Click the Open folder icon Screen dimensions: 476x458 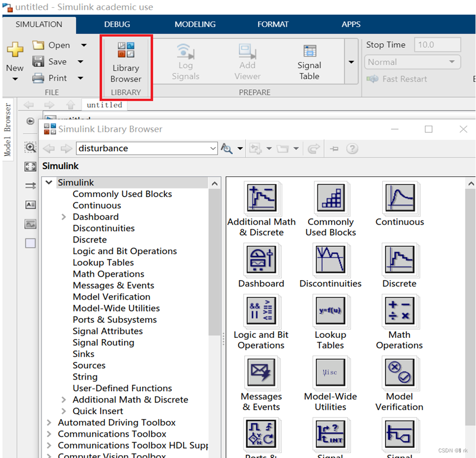coord(38,45)
